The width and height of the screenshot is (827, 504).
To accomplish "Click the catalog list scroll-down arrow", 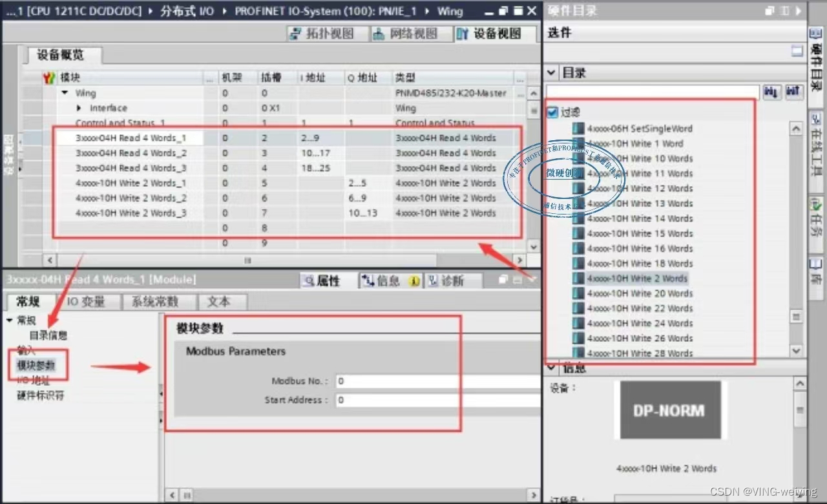I will [x=796, y=351].
